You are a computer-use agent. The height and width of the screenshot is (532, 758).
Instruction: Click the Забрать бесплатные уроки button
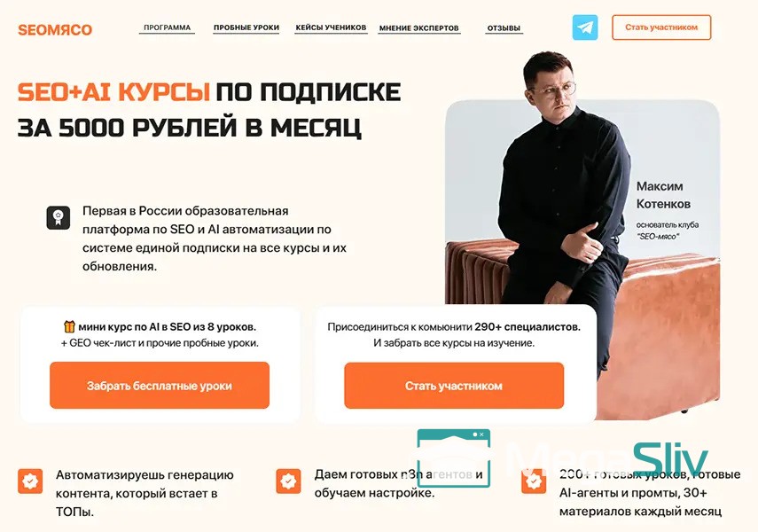pos(160,386)
